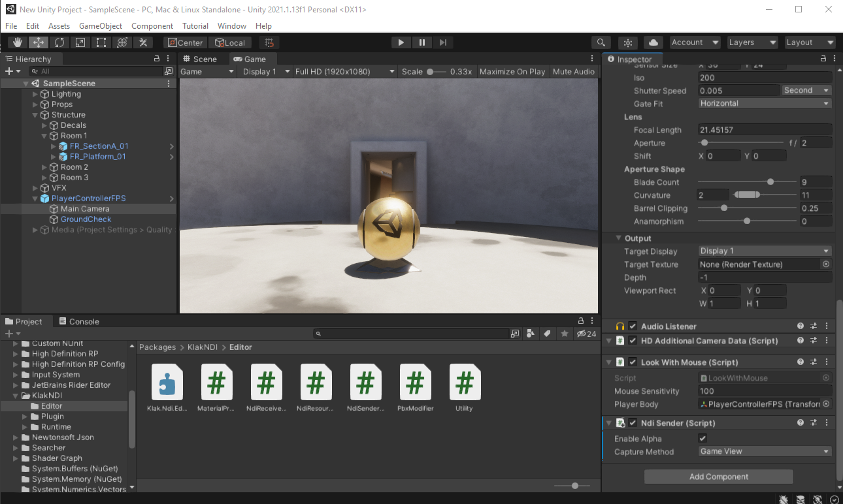
Task: Toggle the Audio Listener component off
Action: pos(632,326)
